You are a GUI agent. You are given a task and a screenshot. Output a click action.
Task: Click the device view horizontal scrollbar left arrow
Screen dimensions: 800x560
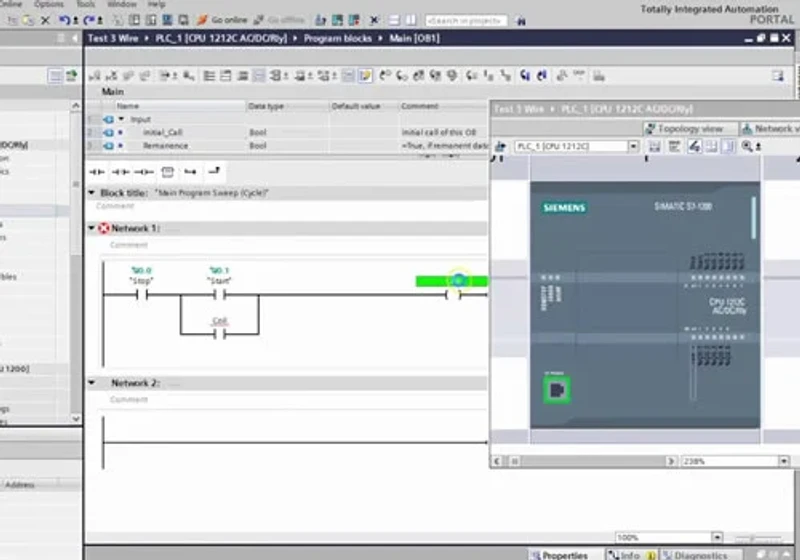pos(497,461)
